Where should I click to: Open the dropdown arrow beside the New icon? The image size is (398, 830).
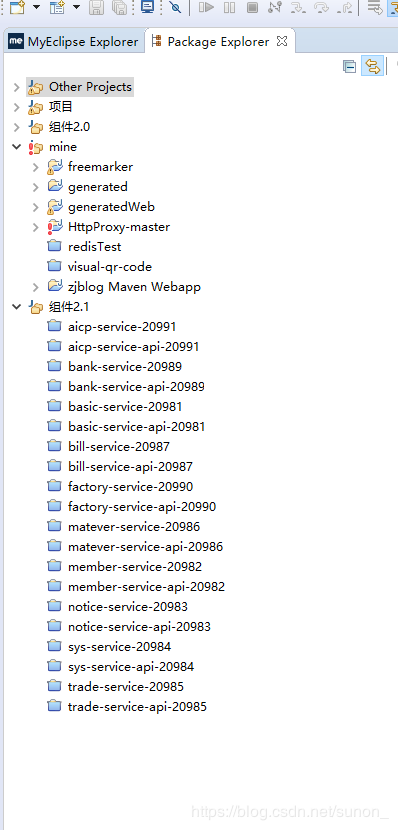(x=36, y=7)
